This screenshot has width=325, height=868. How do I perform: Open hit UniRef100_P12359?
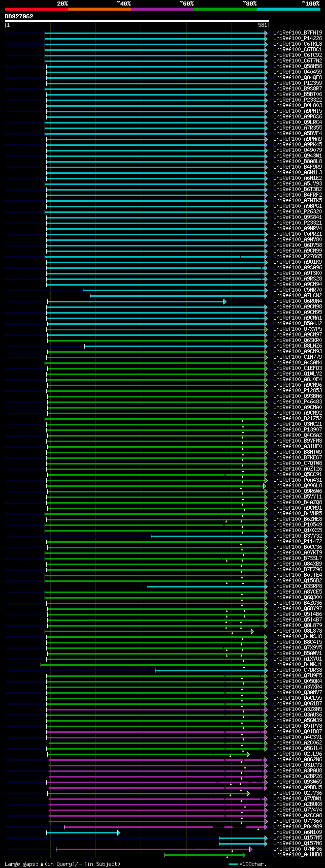click(x=298, y=83)
